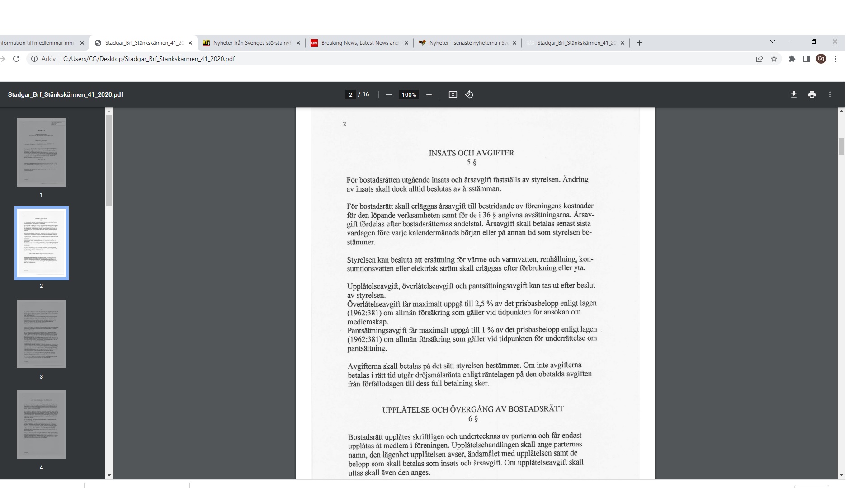868x488 pixels.
Task: Open page 3 thumbnail
Action: click(x=42, y=334)
